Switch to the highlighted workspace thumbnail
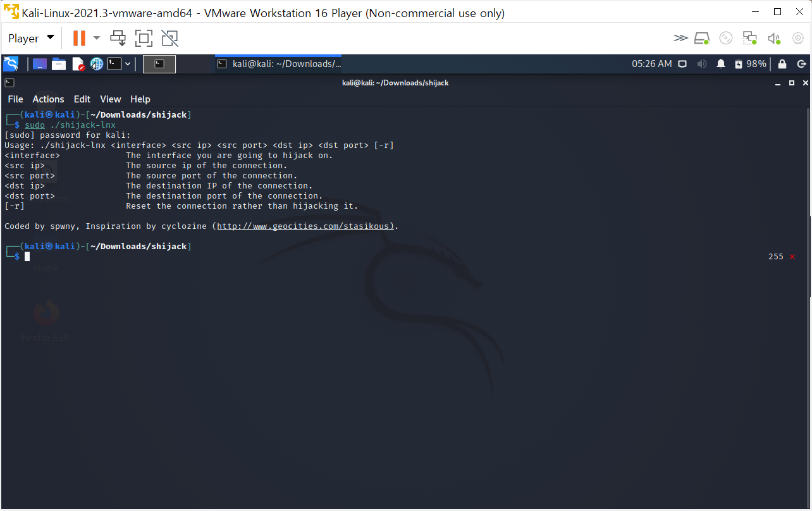Screen dimensions: 812x511 [x=159, y=64]
